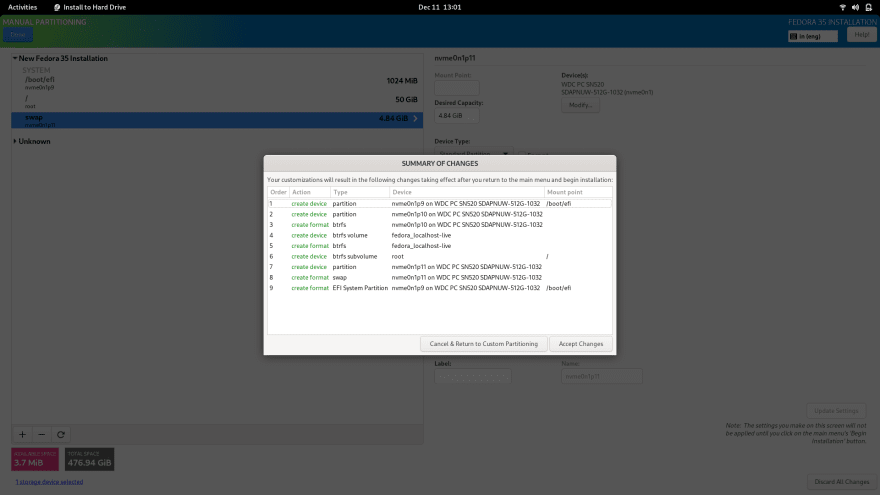Select the swap 4.84 GiB entry
The width and height of the screenshot is (880, 495).
pos(217,120)
